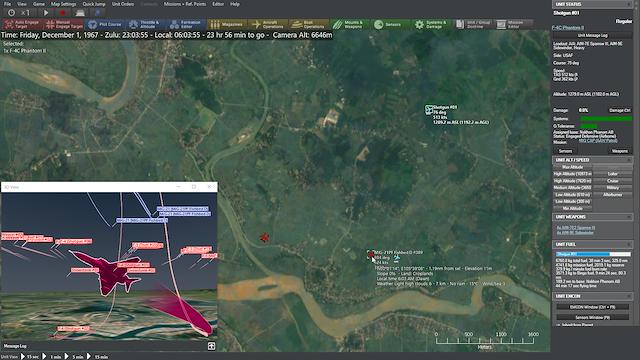Collapse the UNIT FUEL panel
The image size is (640, 360).
coord(629,244)
